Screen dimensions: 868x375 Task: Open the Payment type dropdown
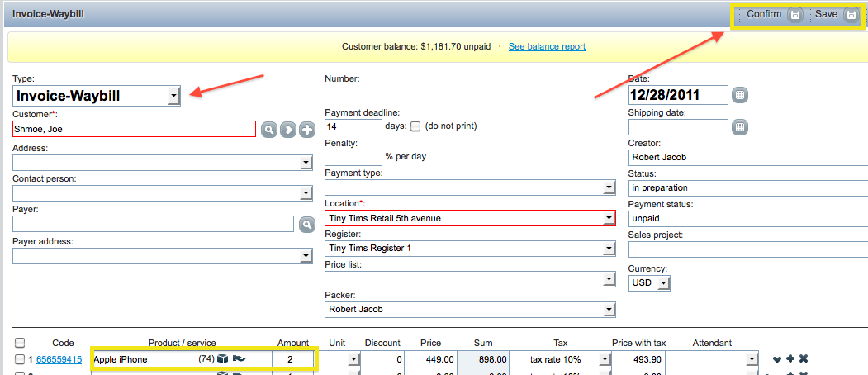click(609, 187)
